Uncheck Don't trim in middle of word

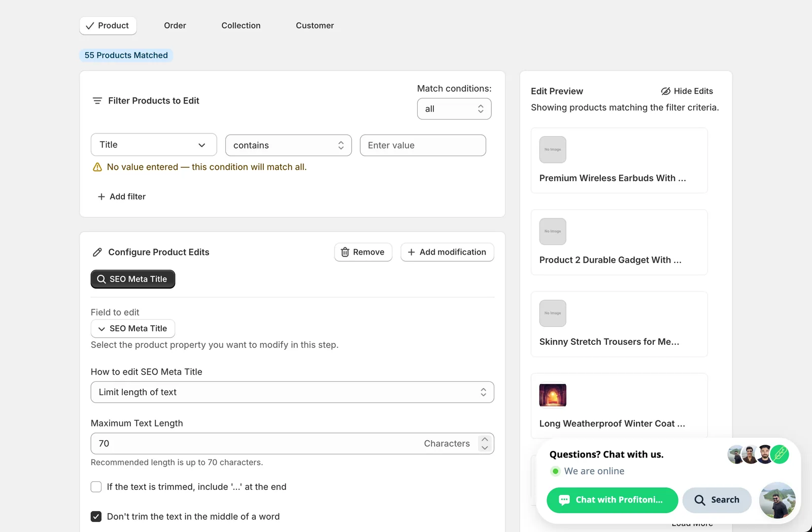[x=96, y=517]
